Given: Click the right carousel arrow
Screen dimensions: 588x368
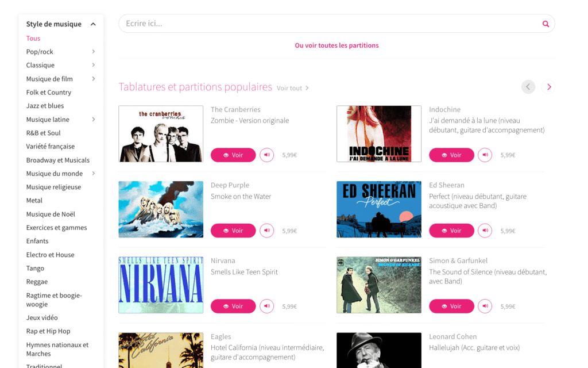Looking at the screenshot, I should coord(548,87).
